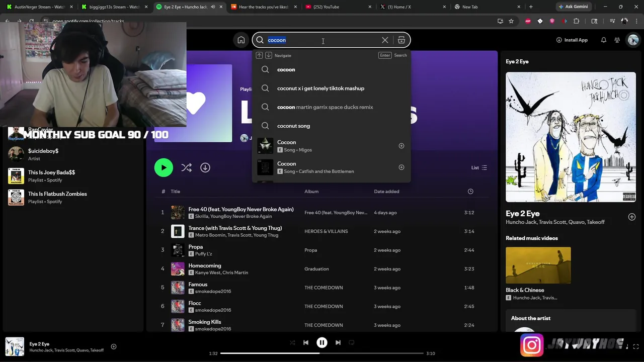Open Spotify profile avatar menu
This screenshot has height=362, width=644.
click(x=633, y=40)
